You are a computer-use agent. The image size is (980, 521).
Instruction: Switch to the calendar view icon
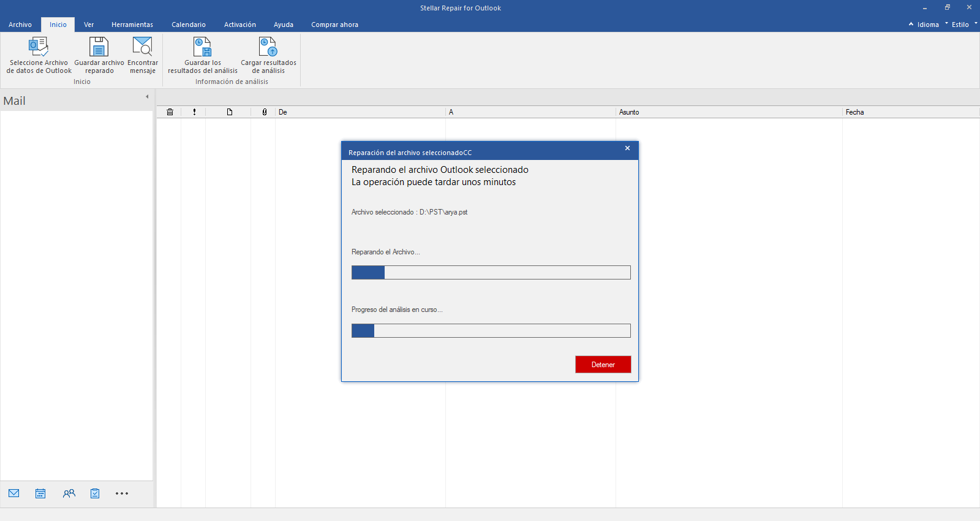click(x=40, y=493)
